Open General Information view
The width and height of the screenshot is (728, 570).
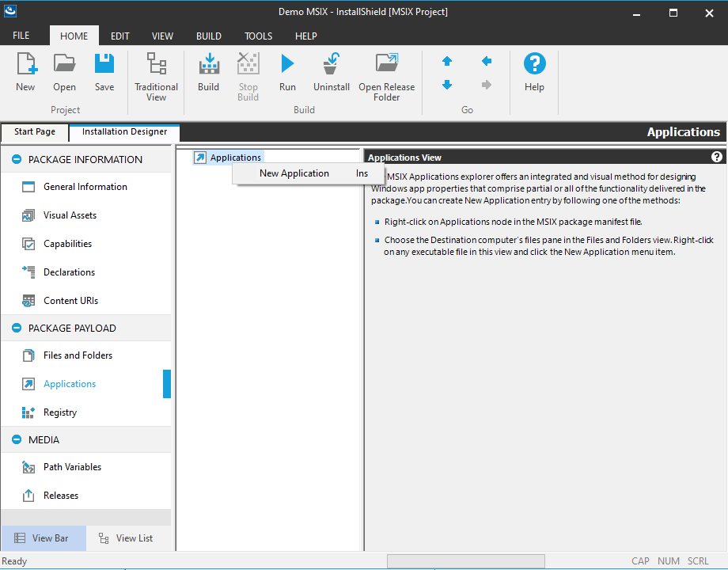tap(86, 187)
